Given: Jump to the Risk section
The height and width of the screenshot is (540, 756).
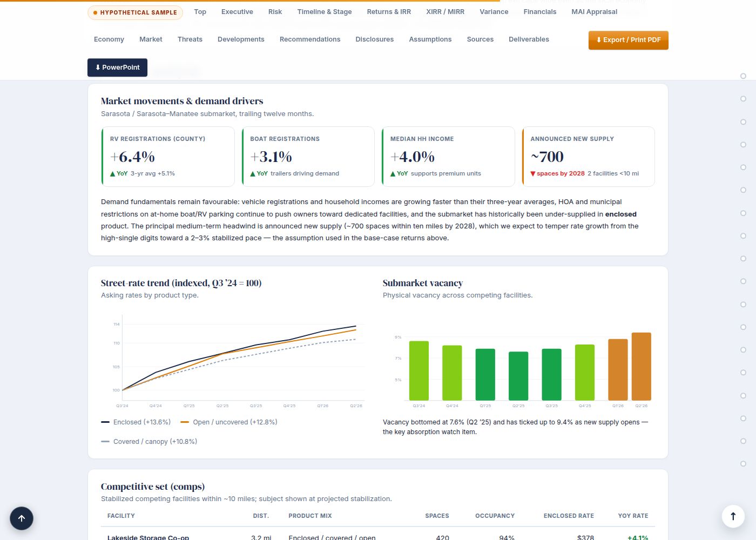Looking at the screenshot, I should [x=275, y=12].
